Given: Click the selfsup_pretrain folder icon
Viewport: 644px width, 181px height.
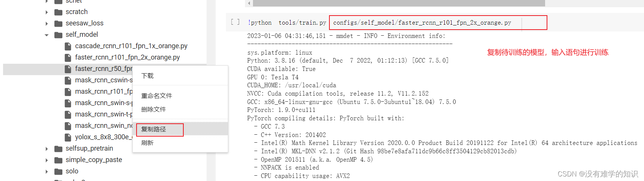Looking at the screenshot, I should click(x=58, y=149).
